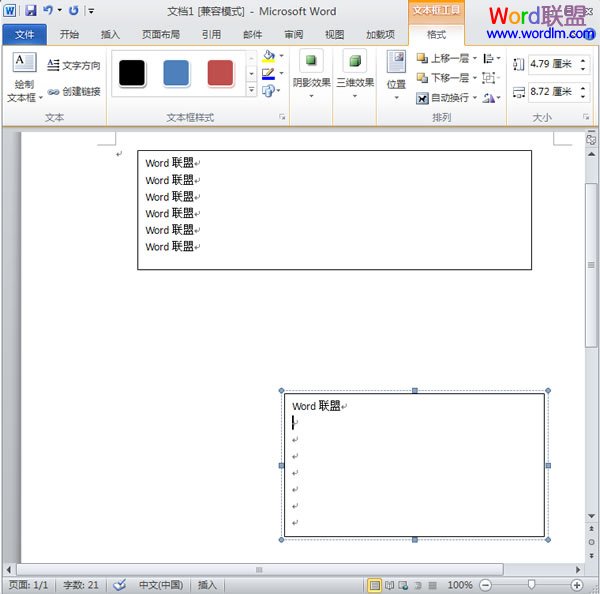Image resolution: width=600 pixels, height=594 pixels.
Task: Open the 大小 size dialog launcher
Action: pyautogui.click(x=586, y=117)
